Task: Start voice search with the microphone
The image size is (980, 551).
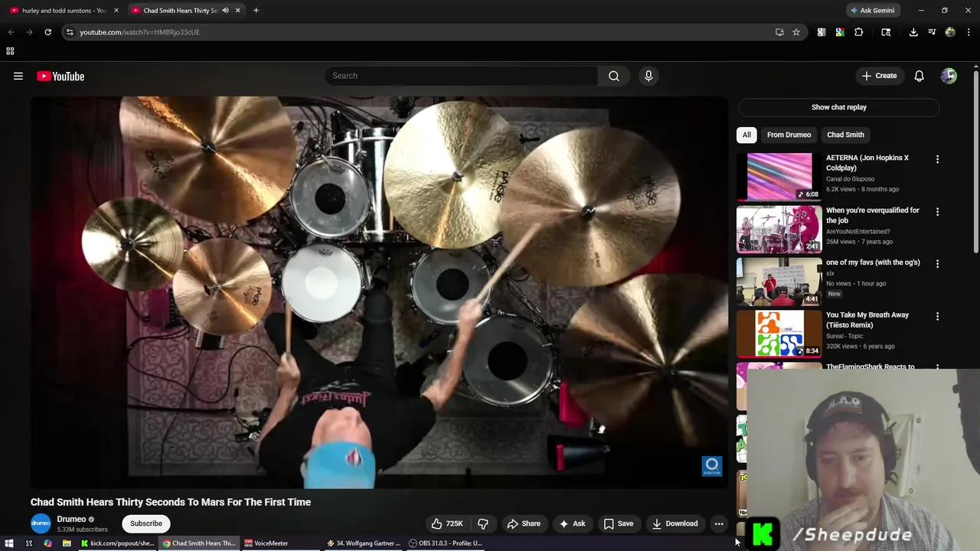Action: click(648, 76)
